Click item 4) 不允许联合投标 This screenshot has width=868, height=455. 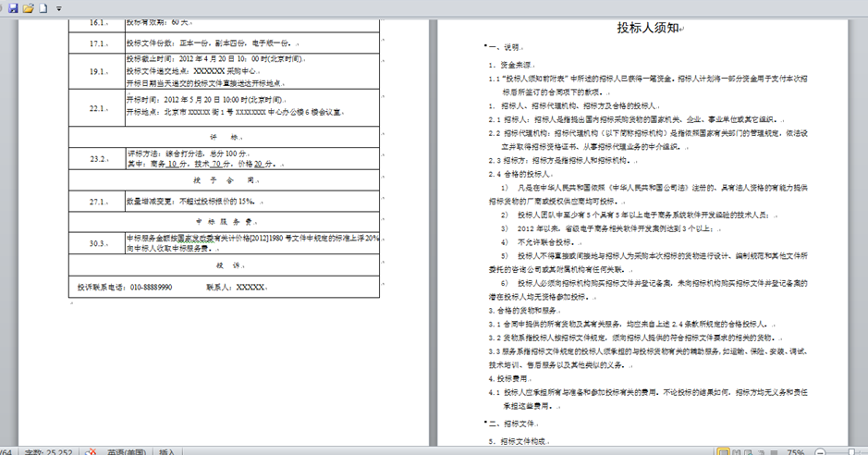tap(541, 242)
